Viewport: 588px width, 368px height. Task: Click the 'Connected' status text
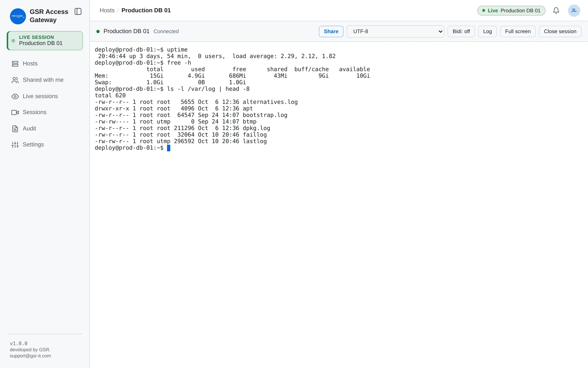[166, 31]
